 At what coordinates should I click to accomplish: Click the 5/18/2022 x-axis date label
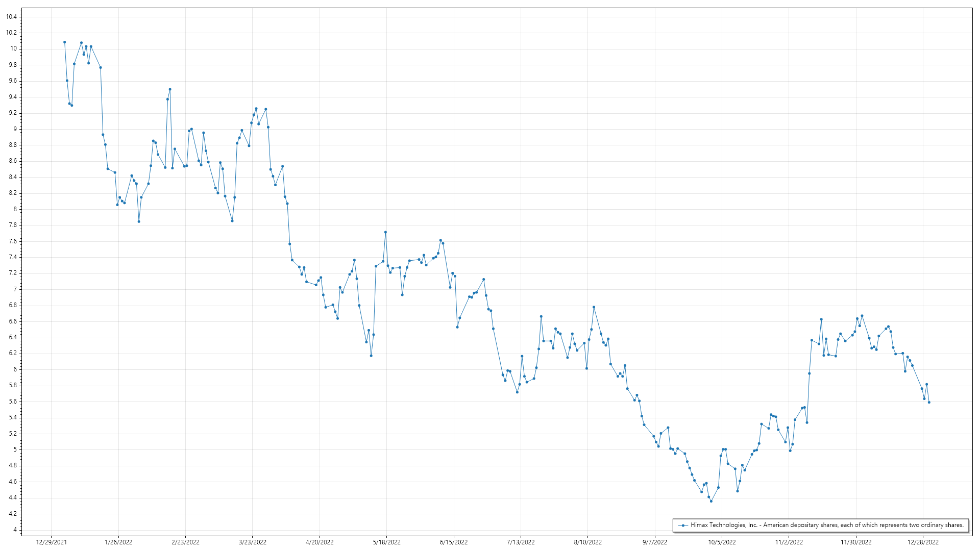387,542
